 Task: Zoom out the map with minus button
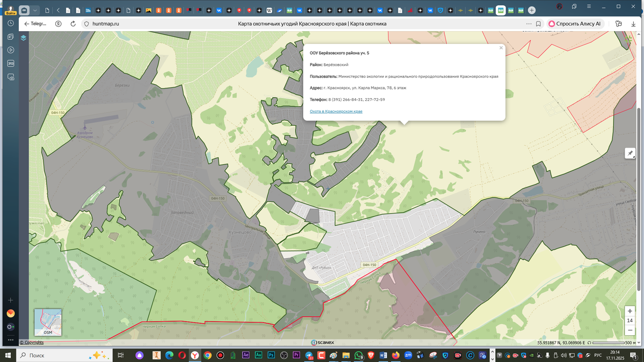(630, 330)
